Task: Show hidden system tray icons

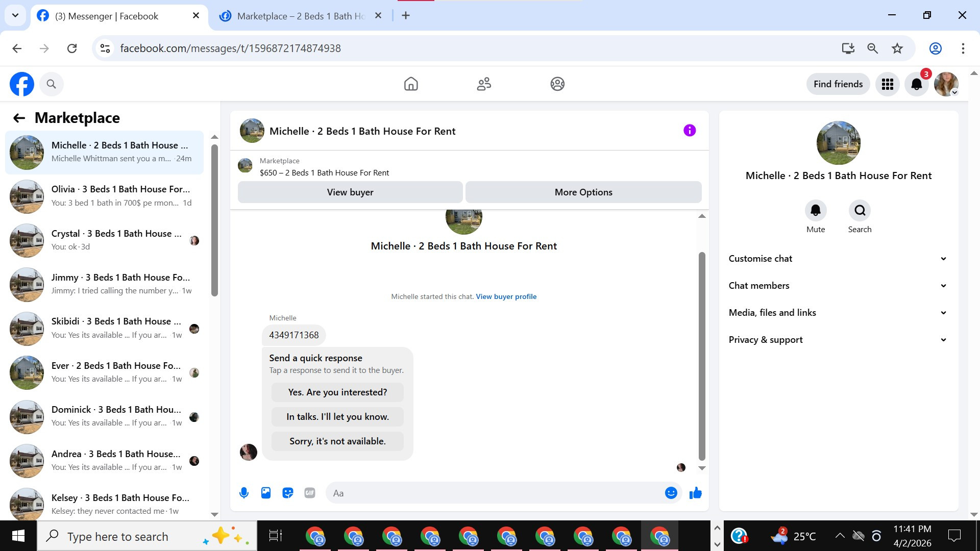Action: (x=840, y=536)
